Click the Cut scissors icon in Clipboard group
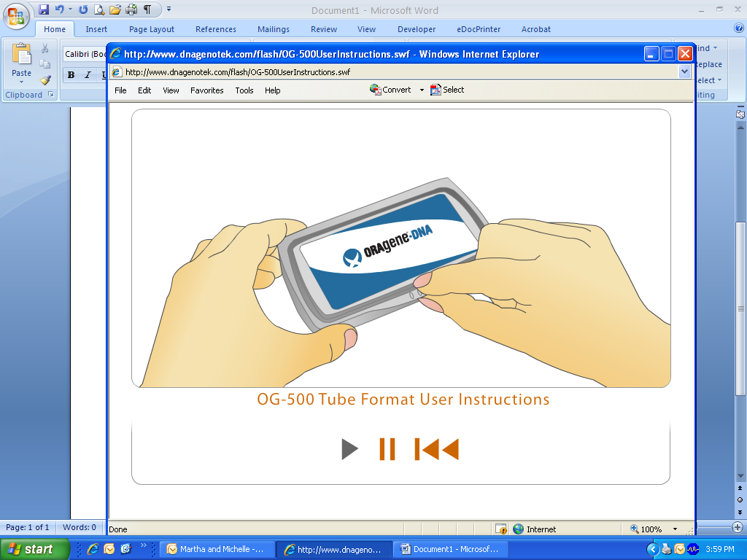 pos(44,49)
